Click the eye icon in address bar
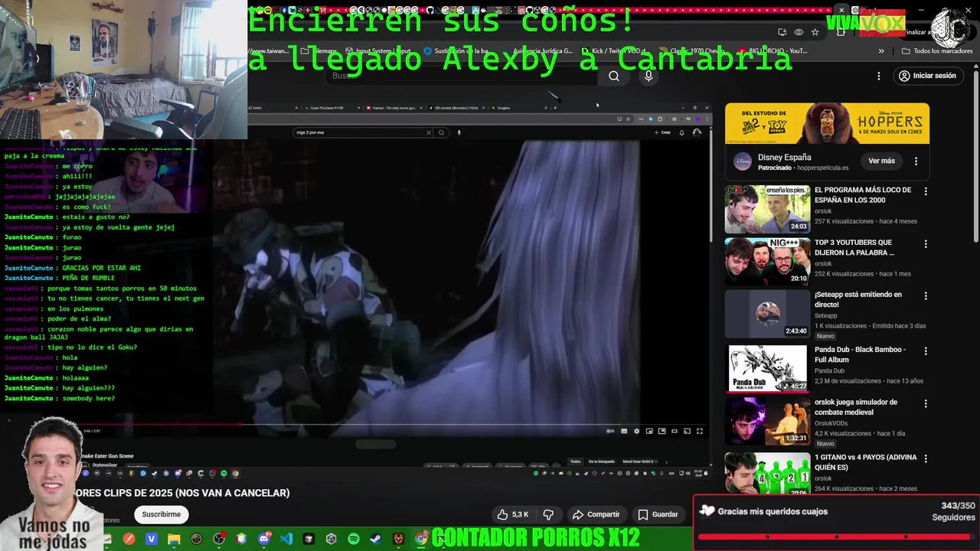Viewport: 980px width, 551px height. (x=799, y=32)
